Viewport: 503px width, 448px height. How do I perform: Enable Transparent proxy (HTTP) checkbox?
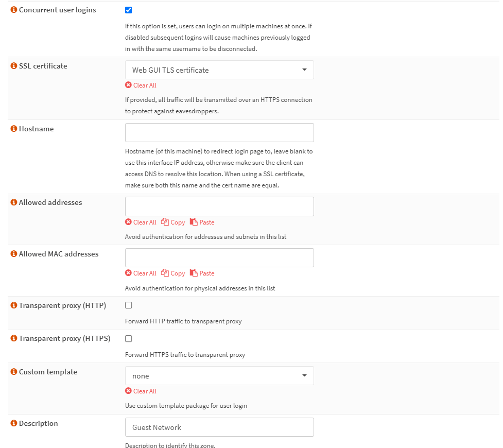[x=129, y=305]
